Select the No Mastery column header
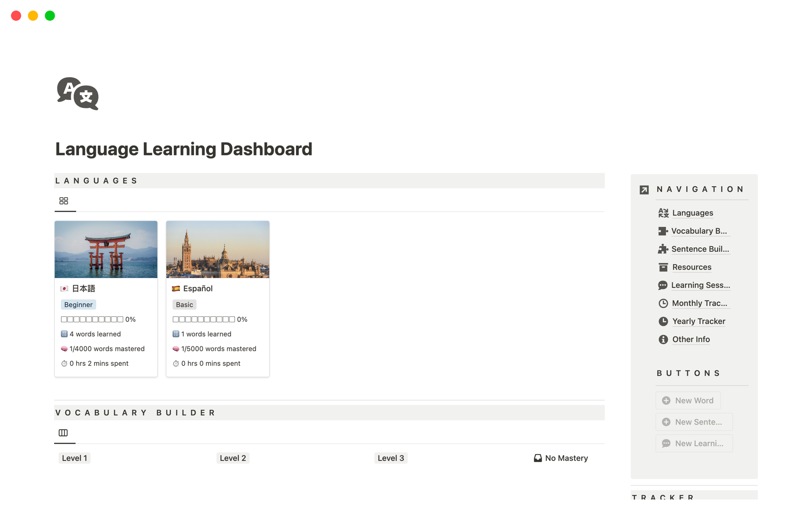Image resolution: width=812 pixels, height=508 pixels. click(560, 458)
